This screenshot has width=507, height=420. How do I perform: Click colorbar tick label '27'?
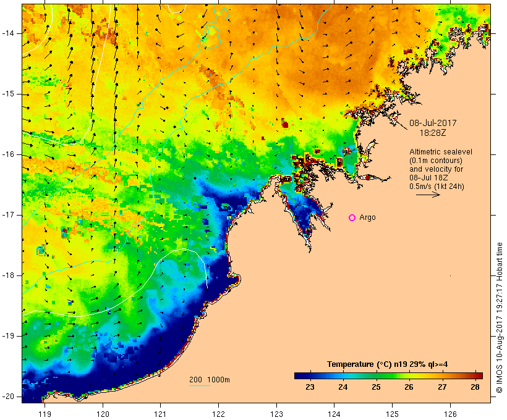pyautogui.click(x=442, y=387)
